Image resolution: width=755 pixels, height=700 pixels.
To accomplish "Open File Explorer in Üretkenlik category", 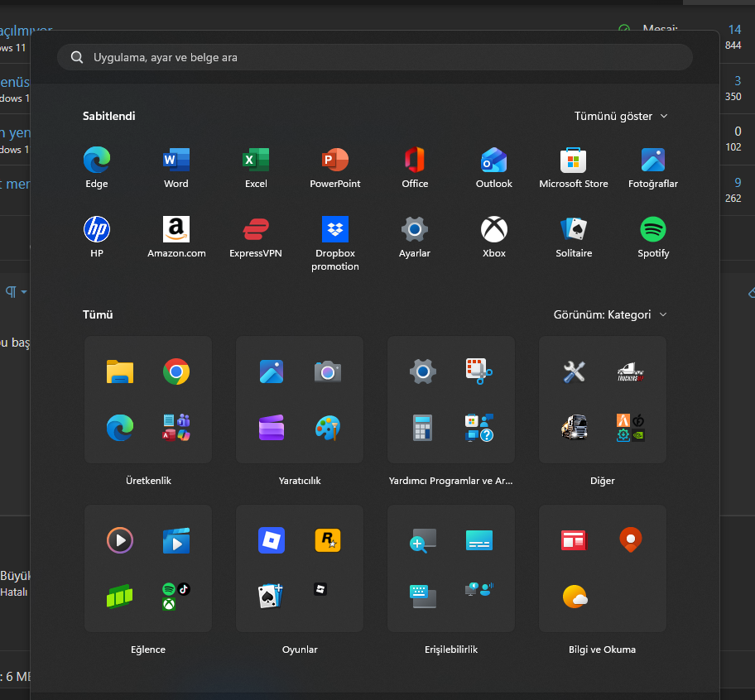I will tap(120, 372).
